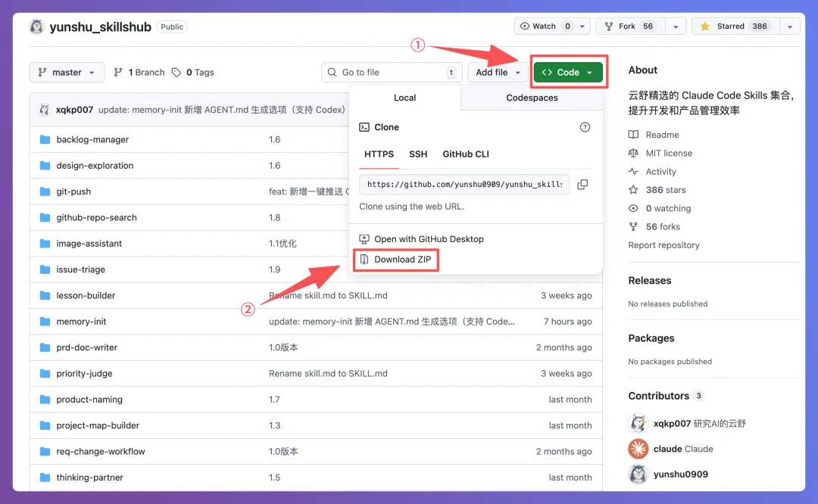The height and width of the screenshot is (504, 818).
Task: Click the xqkp007 contributor avatar
Action: [x=638, y=423]
